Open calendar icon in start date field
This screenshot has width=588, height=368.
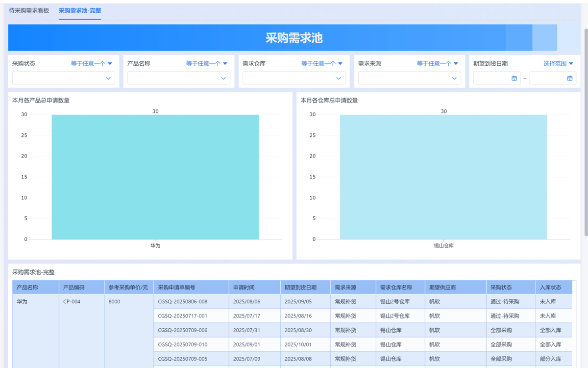click(514, 78)
